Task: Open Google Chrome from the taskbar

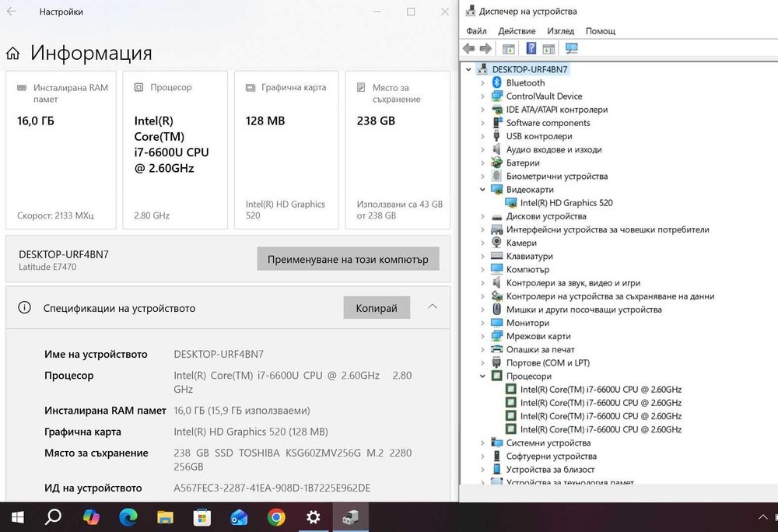Action: point(276,517)
